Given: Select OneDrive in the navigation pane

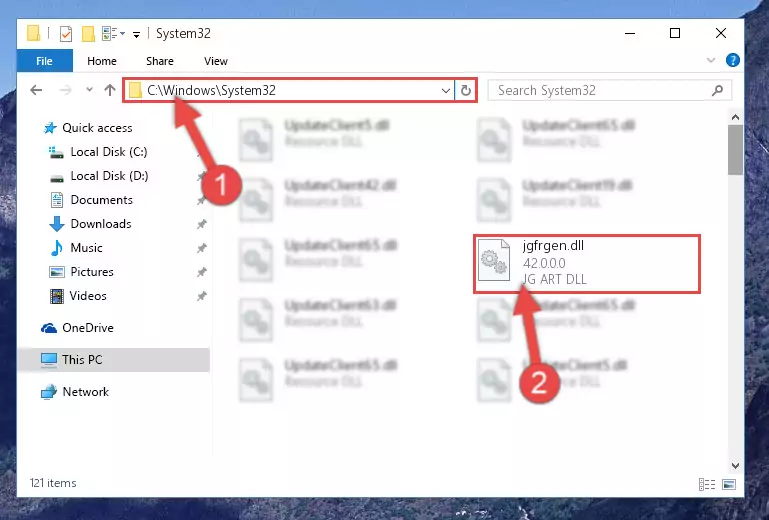Looking at the screenshot, I should click(88, 328).
